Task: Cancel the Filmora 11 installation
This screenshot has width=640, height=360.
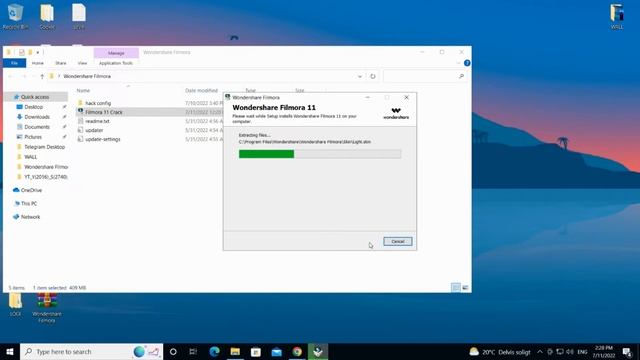Action: (398, 242)
